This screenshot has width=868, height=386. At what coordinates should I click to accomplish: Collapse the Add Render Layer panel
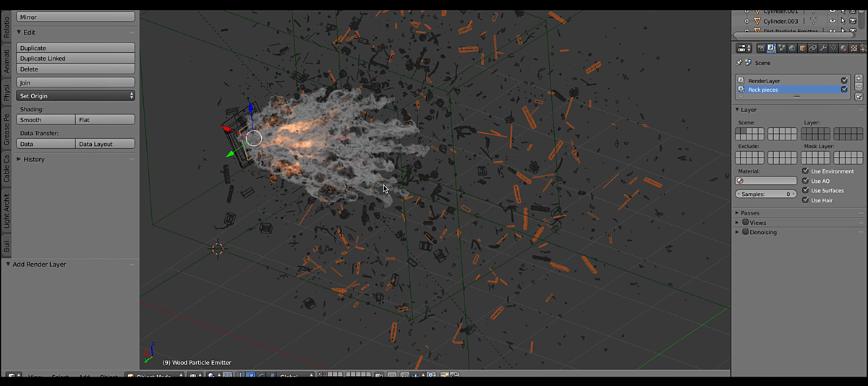[8, 265]
